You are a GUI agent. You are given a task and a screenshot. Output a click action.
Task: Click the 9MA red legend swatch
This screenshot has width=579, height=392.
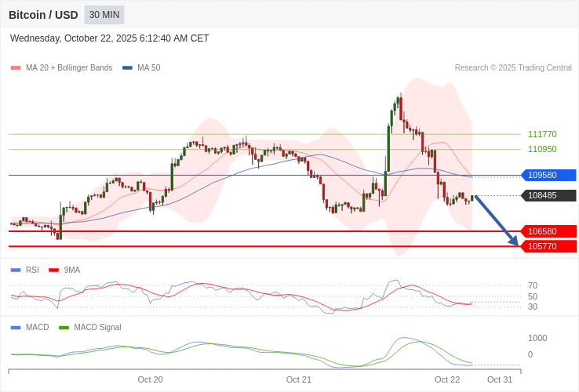pos(54,270)
